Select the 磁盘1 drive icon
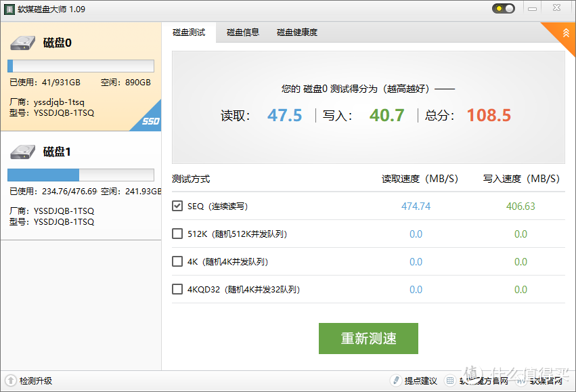 click(23, 152)
